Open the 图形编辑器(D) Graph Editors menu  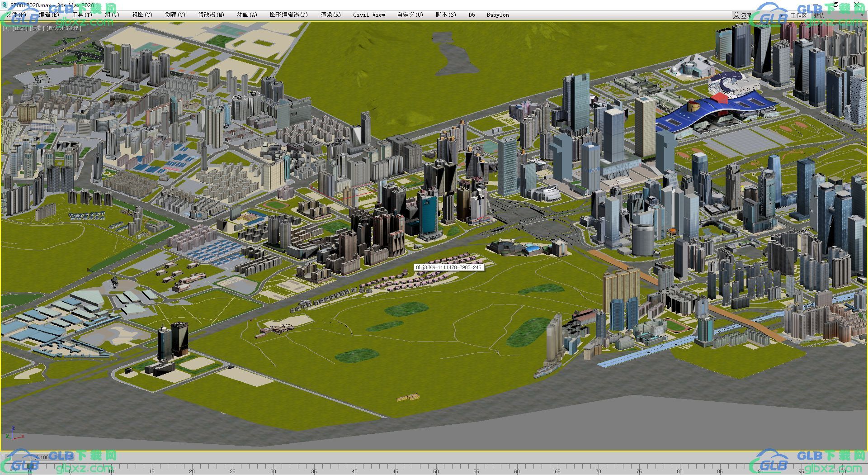point(288,15)
